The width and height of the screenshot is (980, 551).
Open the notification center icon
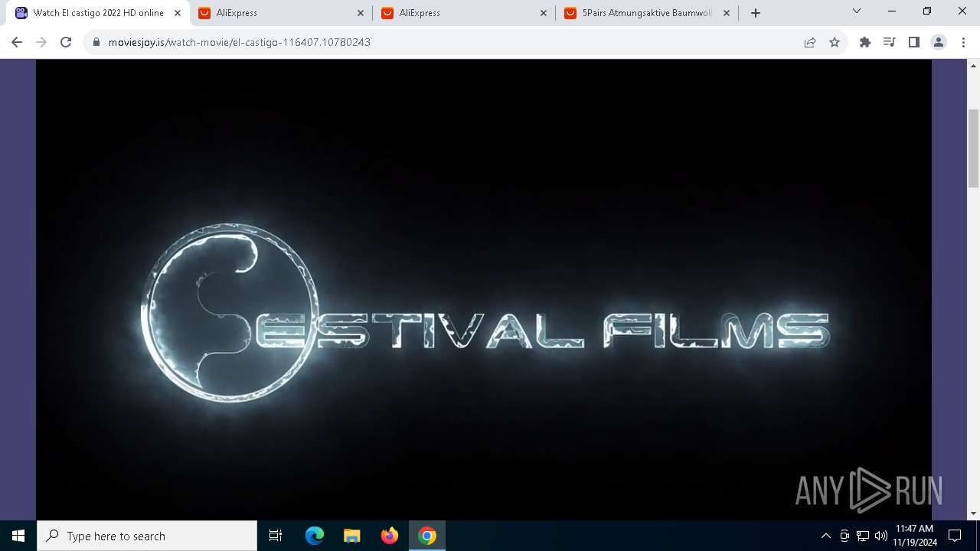(955, 536)
